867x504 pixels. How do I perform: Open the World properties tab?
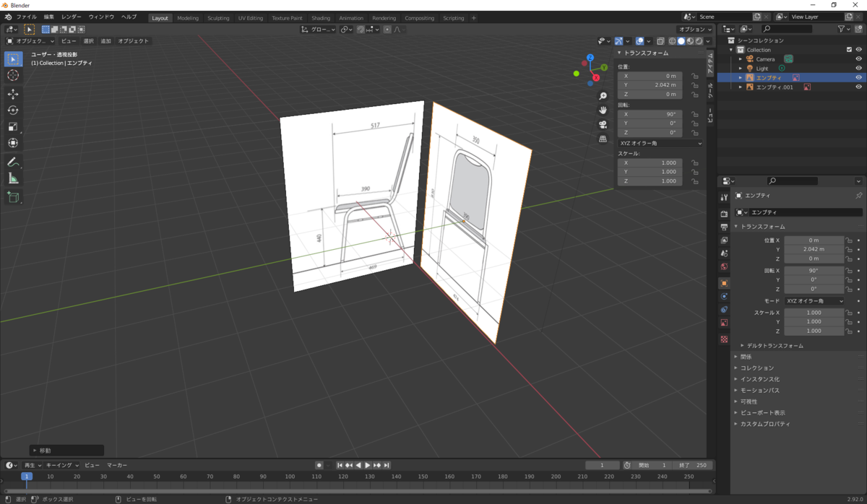pyautogui.click(x=724, y=266)
